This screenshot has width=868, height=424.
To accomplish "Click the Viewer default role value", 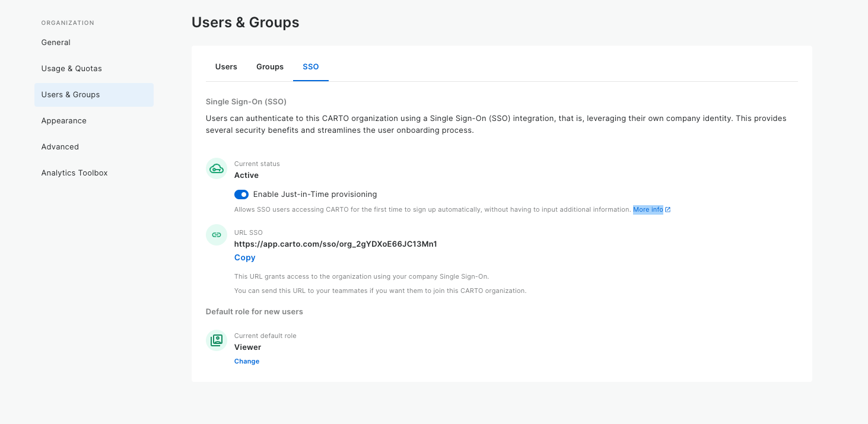I will 248,348.
